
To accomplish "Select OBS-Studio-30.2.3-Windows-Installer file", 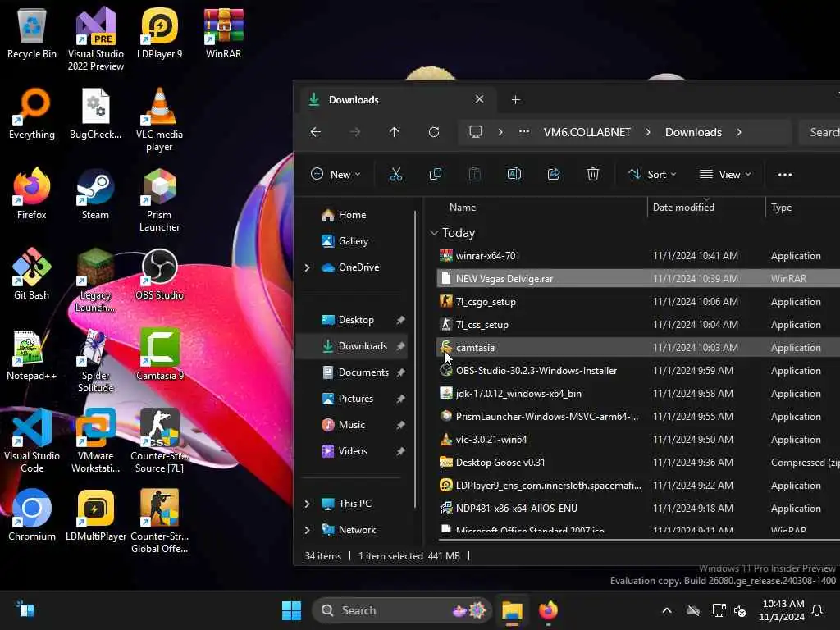I will pyautogui.click(x=638, y=370).
